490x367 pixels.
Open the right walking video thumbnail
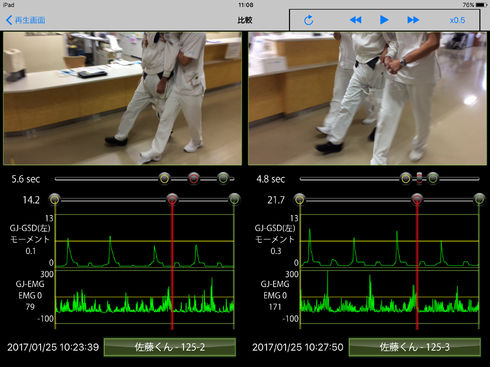click(x=367, y=98)
